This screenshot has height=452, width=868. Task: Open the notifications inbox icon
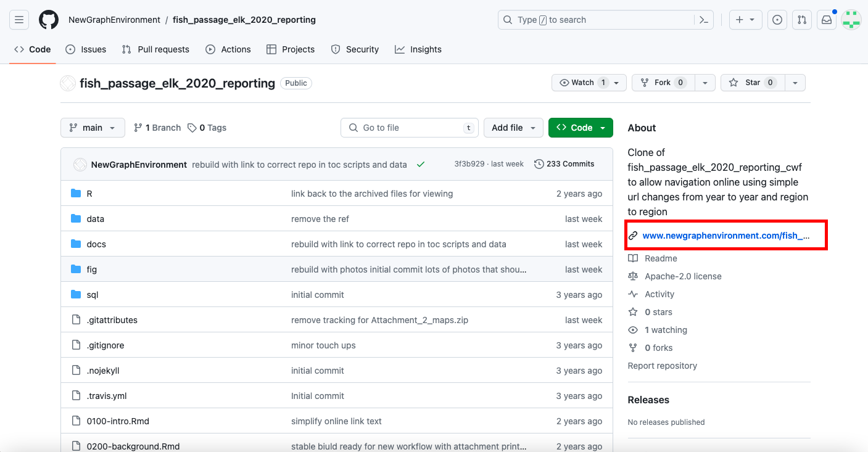pyautogui.click(x=827, y=20)
